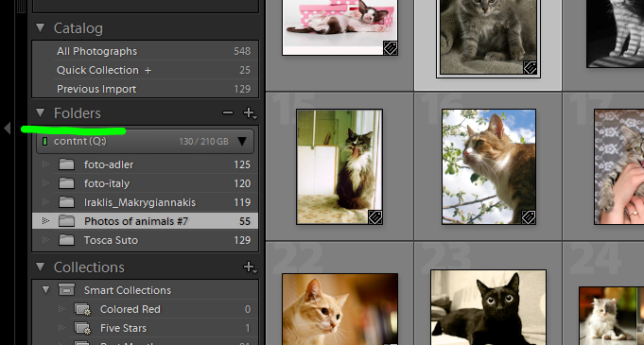Image resolution: width=644 pixels, height=345 pixels.
Task: Click the Colored Red smart collection icon
Action: (82, 309)
